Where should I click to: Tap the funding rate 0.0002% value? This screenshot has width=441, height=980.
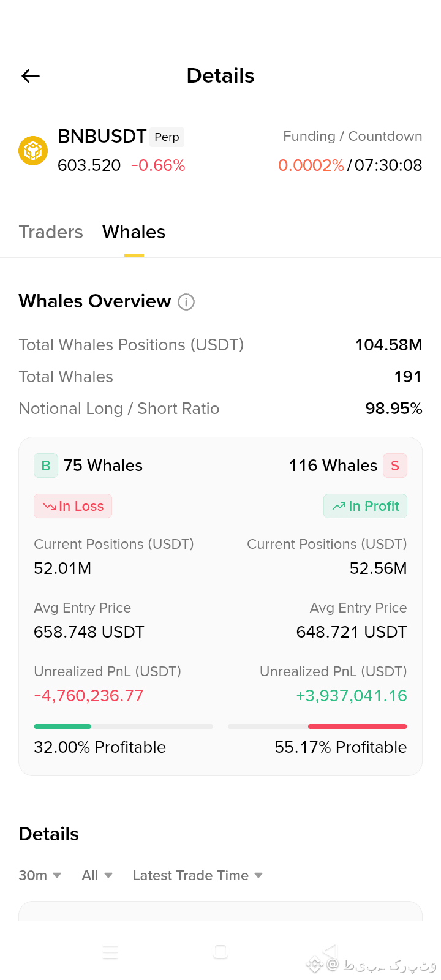coord(311,165)
